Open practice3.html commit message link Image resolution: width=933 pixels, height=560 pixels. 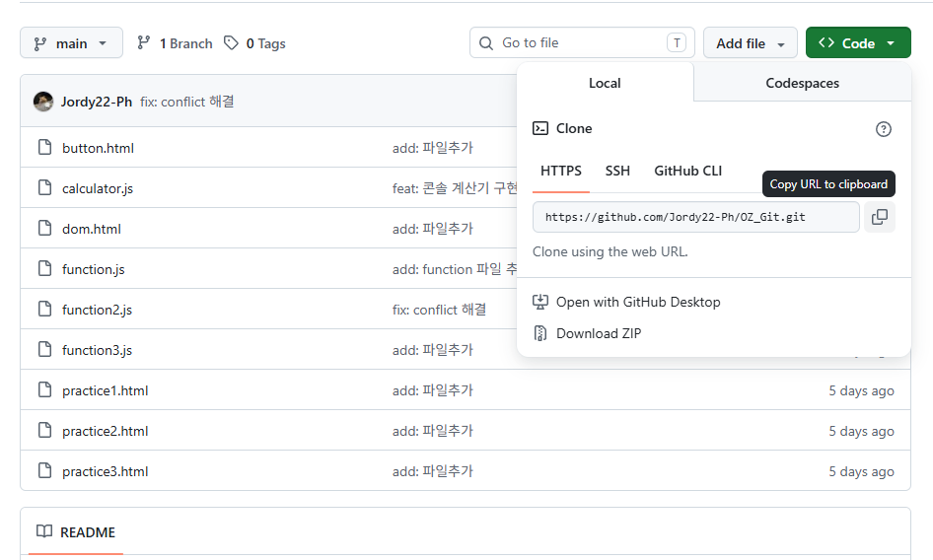[x=433, y=471]
